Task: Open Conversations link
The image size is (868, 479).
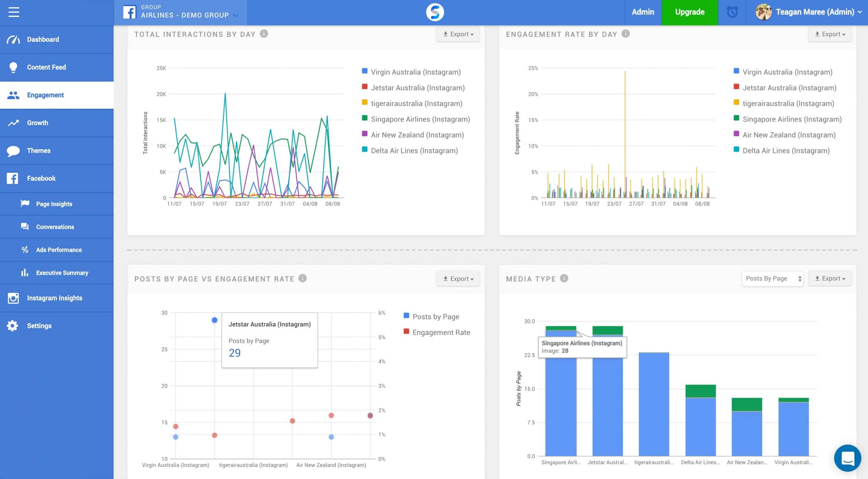Action: (x=57, y=227)
